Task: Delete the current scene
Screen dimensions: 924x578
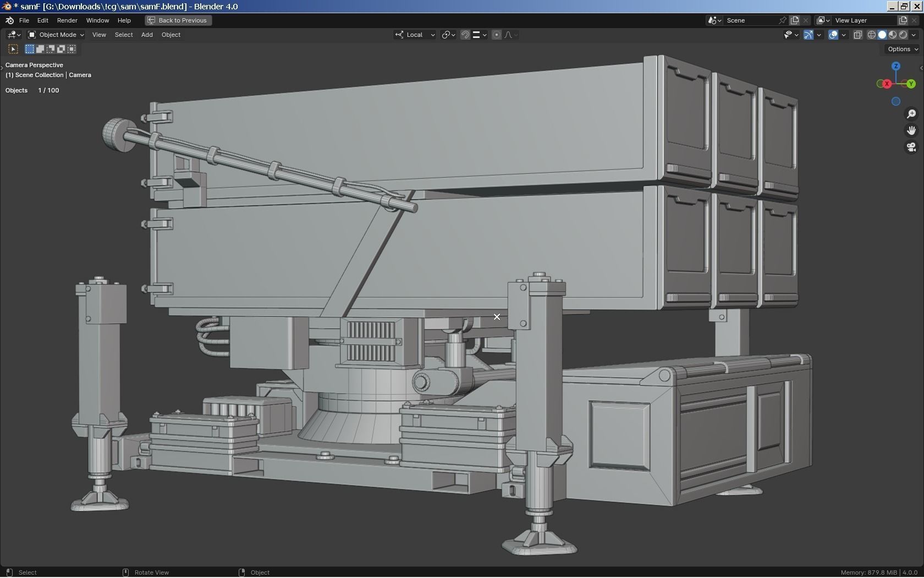Action: 806,20
